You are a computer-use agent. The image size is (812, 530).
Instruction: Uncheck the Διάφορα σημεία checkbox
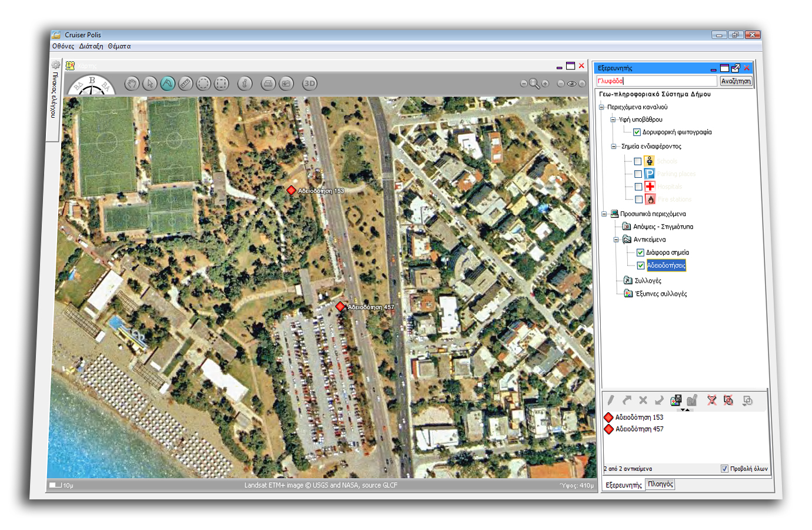(640, 252)
